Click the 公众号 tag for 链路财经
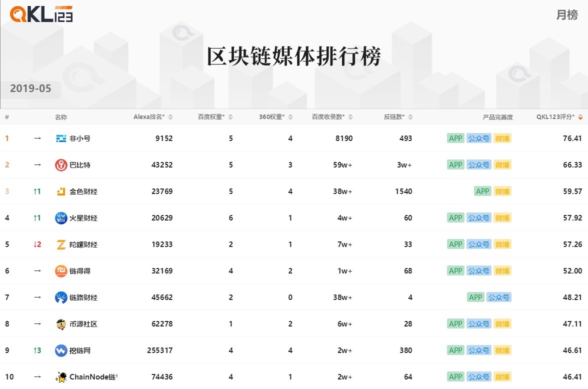 tap(499, 297)
